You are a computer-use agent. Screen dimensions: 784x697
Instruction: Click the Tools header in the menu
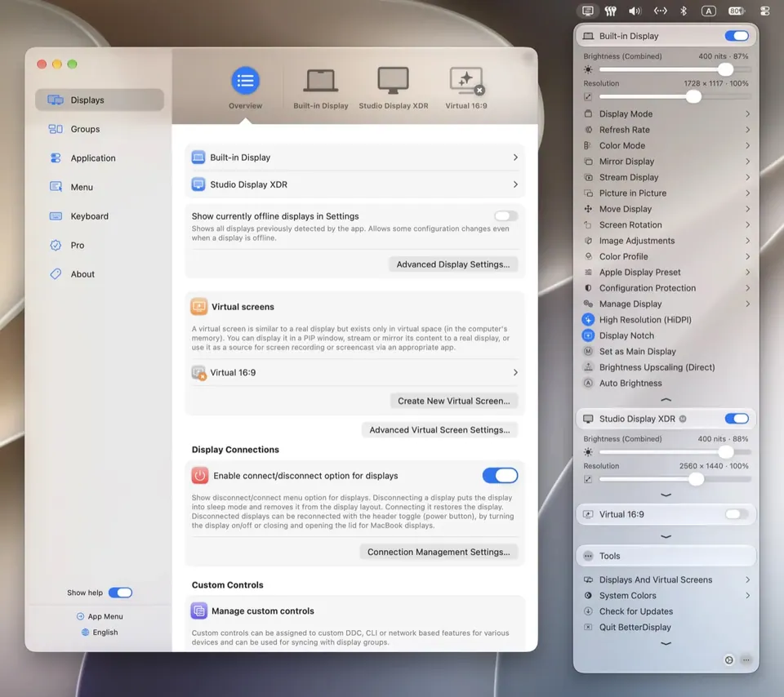coord(666,556)
